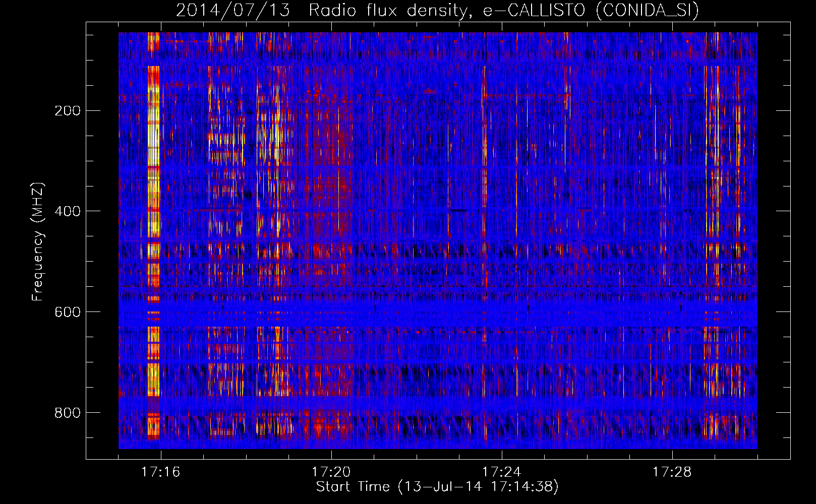Click the '17:24' time axis label
Image resolution: width=816 pixels, height=504 pixels.
(501, 472)
